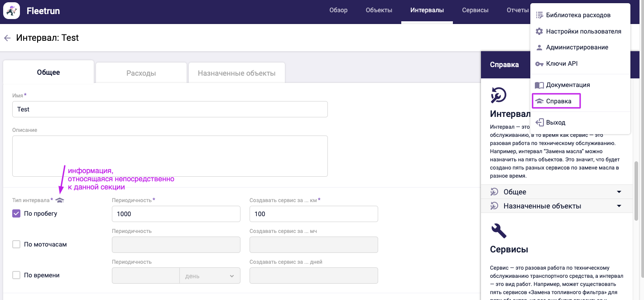This screenshot has width=644, height=300.
Task: Click the Ключи API key icon
Action: pos(539,64)
